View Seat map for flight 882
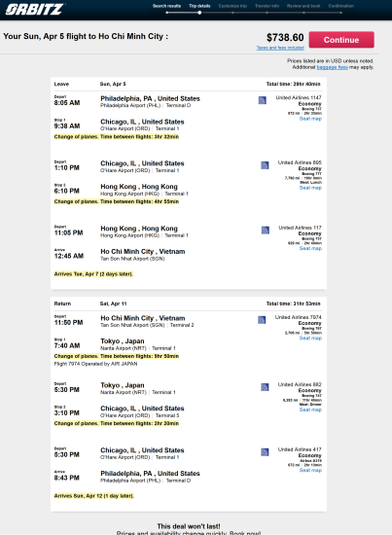 pos(310,410)
